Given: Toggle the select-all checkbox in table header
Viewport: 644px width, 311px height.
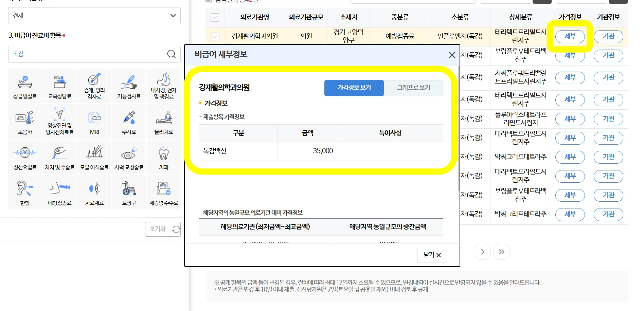Looking at the screenshot, I should pos(215,17).
